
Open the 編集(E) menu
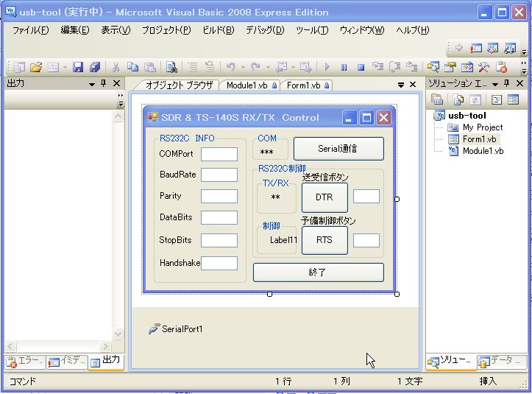tap(75, 30)
